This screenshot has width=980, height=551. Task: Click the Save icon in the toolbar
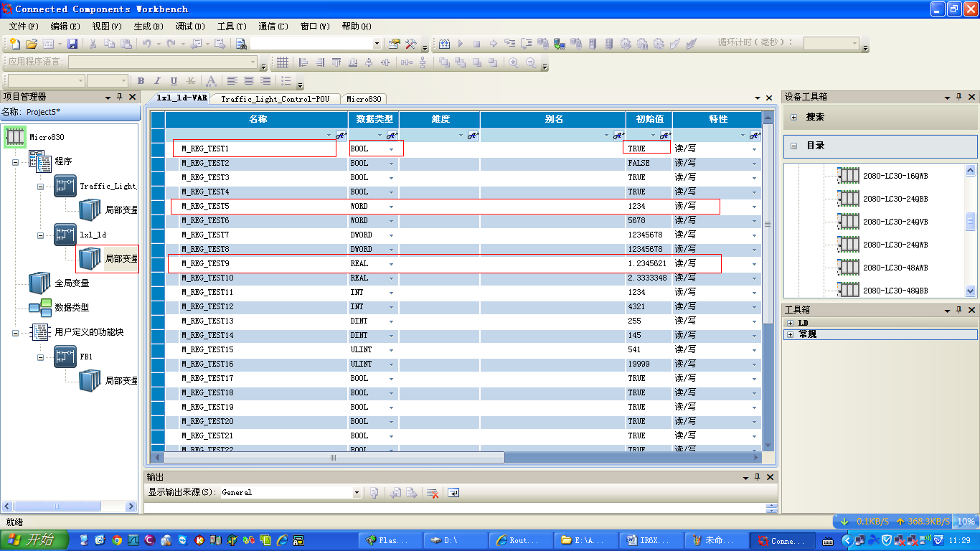point(72,44)
